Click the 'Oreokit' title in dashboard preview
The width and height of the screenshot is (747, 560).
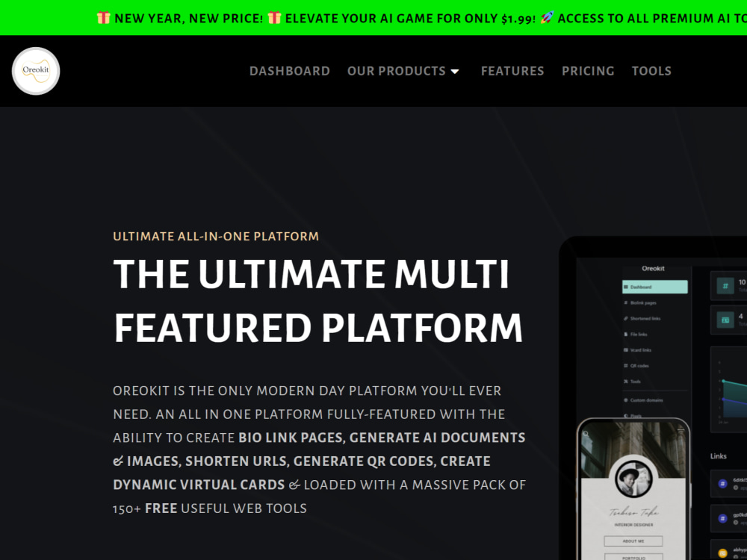[x=653, y=269]
